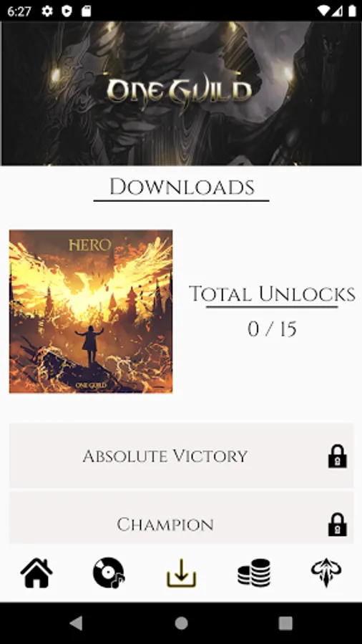Select the Champion track row
This screenshot has width=362, height=644.
point(181,518)
